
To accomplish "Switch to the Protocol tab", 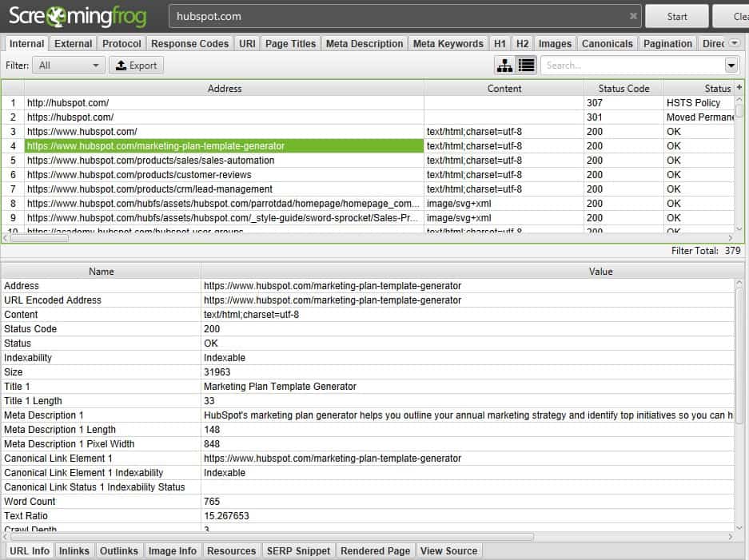I will tap(122, 43).
